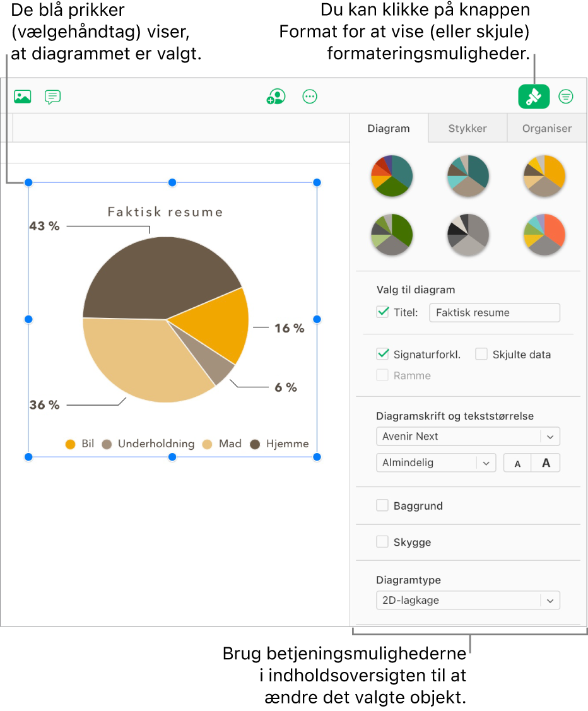Select the small taupe 6 % slice
Image resolution: width=588 pixels, height=711 pixels.
click(213, 363)
